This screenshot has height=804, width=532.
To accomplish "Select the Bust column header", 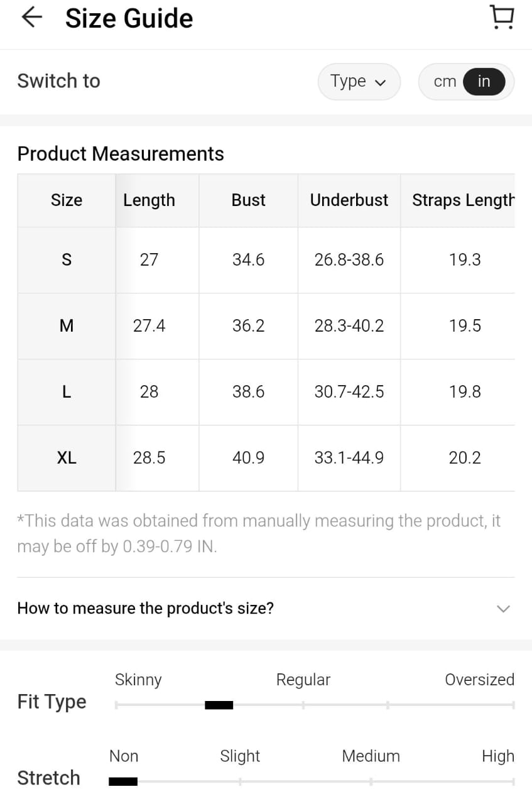I will click(248, 200).
